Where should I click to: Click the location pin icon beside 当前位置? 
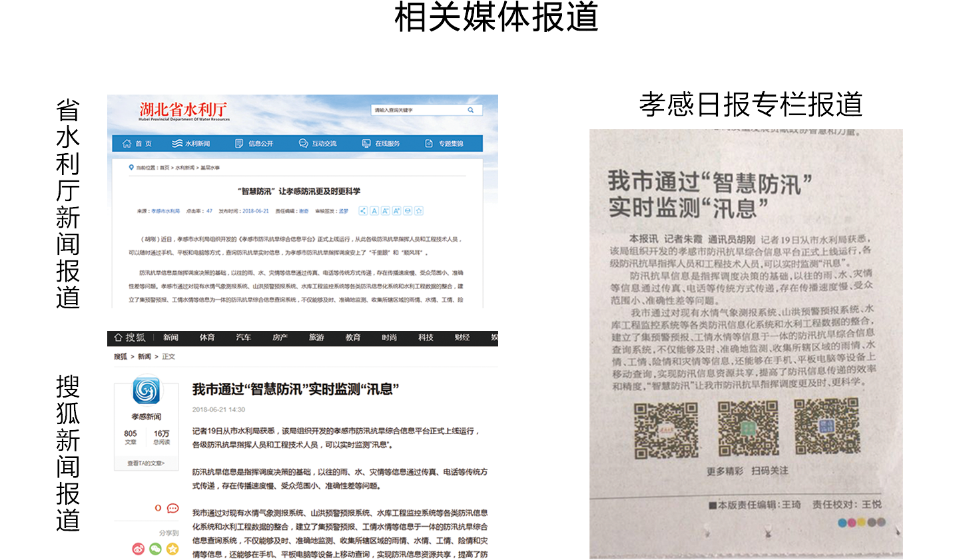(x=131, y=167)
